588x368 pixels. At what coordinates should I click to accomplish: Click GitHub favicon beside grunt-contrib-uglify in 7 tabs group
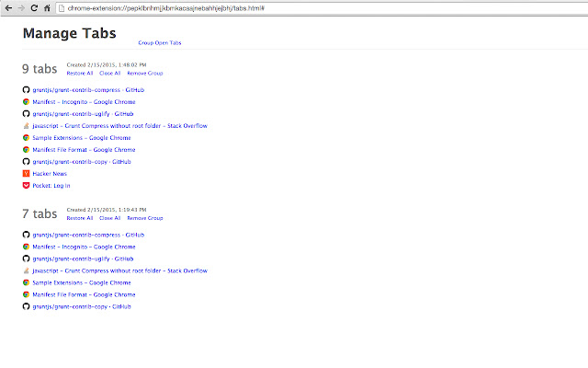tap(26, 259)
